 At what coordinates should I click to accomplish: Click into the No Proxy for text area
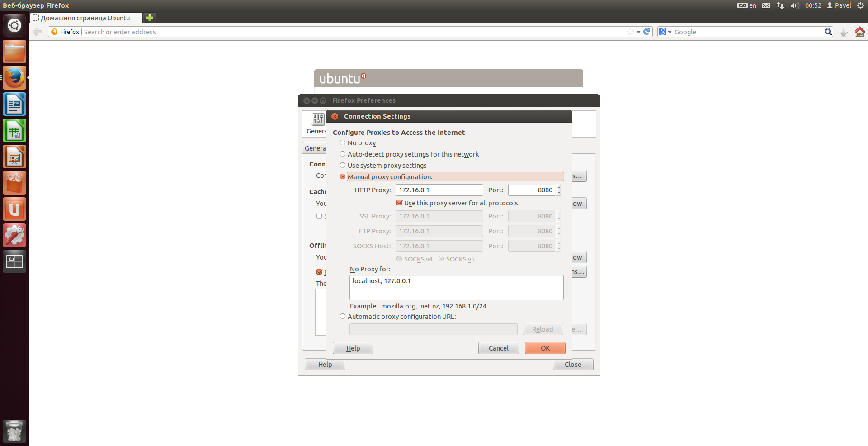point(457,288)
